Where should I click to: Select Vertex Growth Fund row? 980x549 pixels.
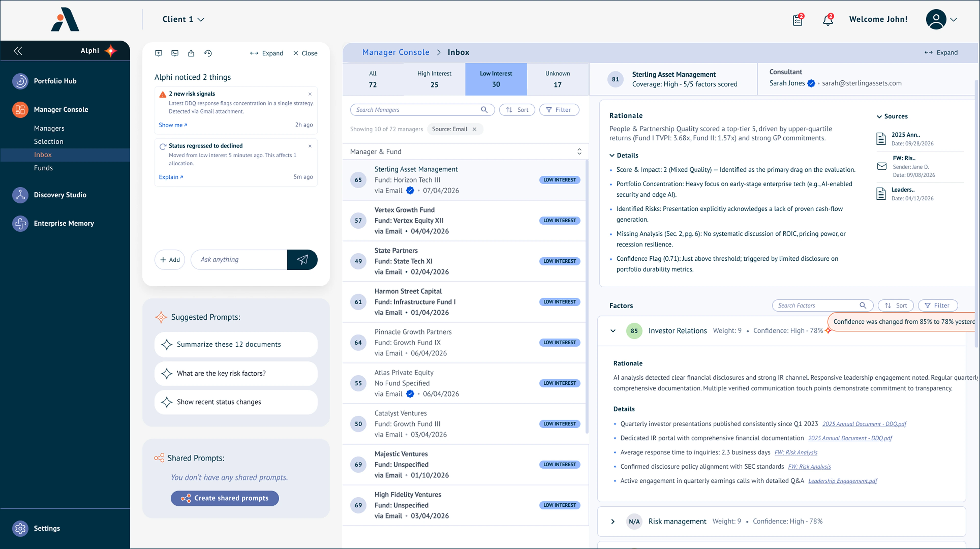(464, 221)
